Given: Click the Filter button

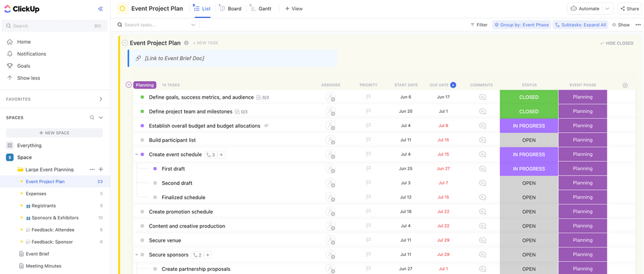Looking at the screenshot, I should pyautogui.click(x=478, y=25).
